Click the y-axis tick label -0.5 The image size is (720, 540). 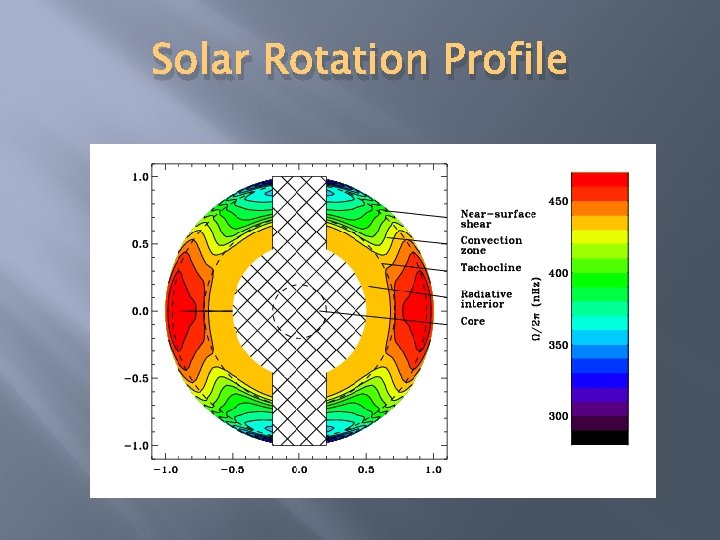(x=137, y=378)
